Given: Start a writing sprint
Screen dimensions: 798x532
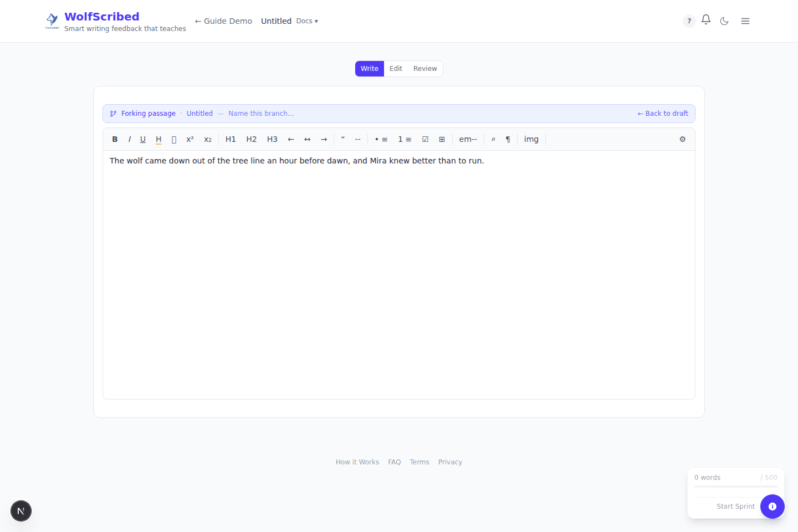Looking at the screenshot, I should 735,507.
